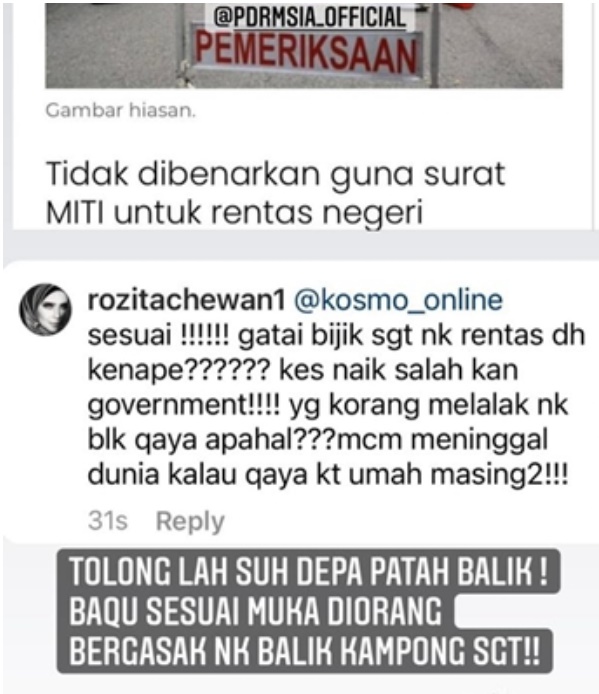Click the rentas negeri headline line
This screenshot has width=599, height=694.
click(234, 213)
